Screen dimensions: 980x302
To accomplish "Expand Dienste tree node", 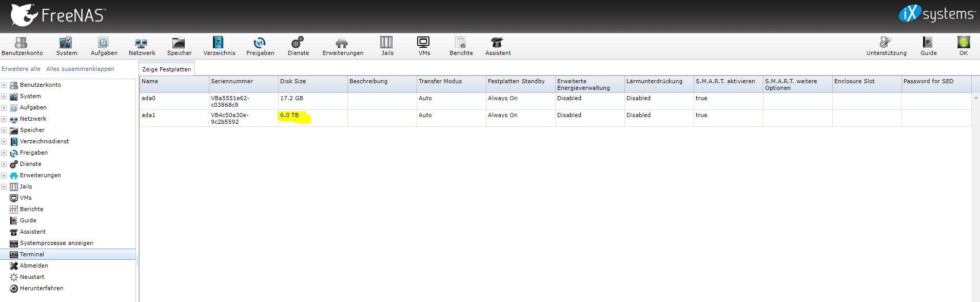I will tap(4, 164).
